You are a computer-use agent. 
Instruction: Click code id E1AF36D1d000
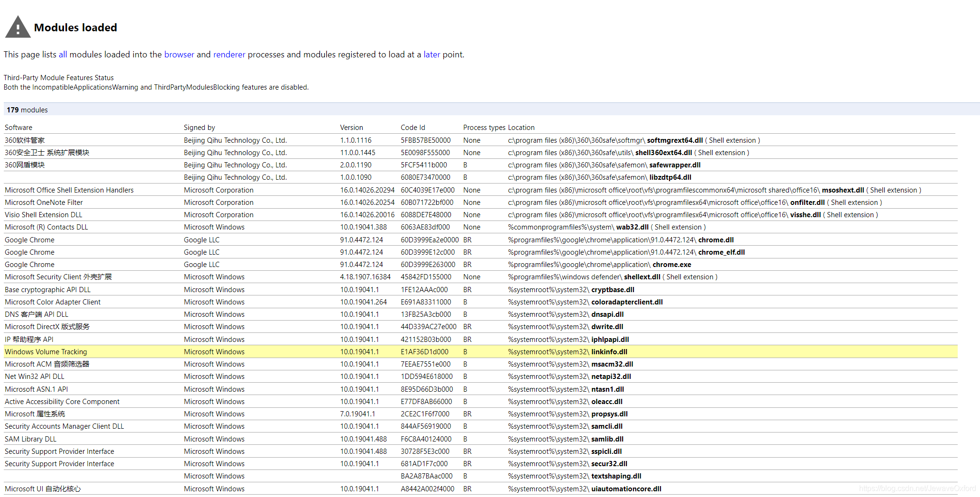click(424, 352)
